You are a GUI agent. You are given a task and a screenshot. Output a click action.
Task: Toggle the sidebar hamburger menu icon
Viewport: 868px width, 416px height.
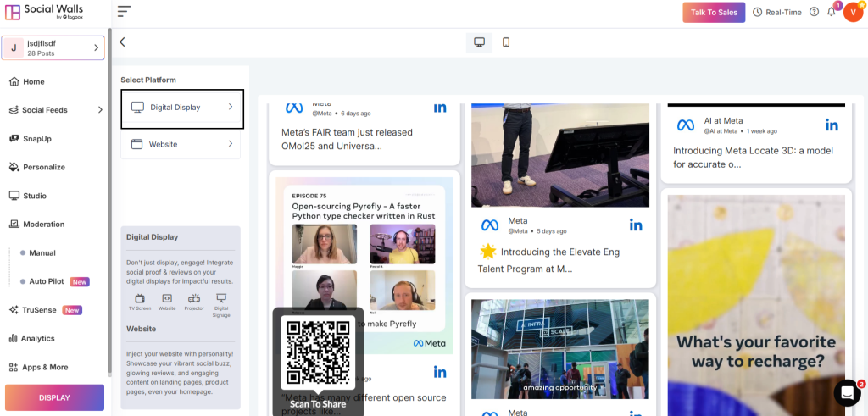tap(124, 11)
